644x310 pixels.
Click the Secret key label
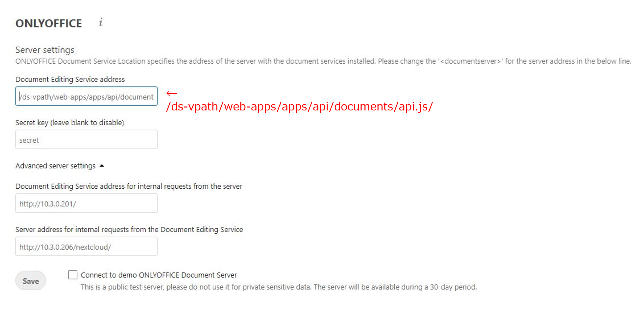coord(69,122)
